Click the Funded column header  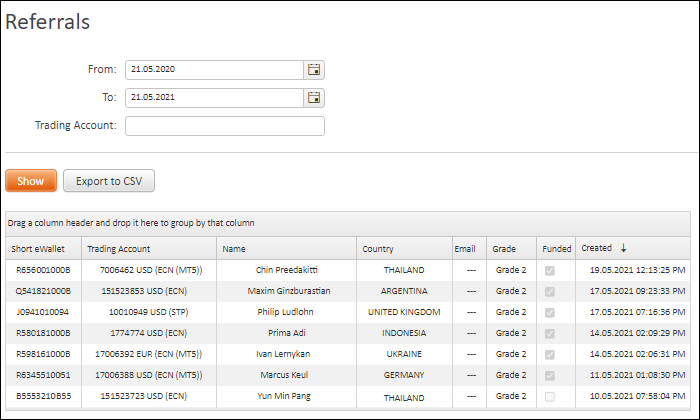[556, 249]
